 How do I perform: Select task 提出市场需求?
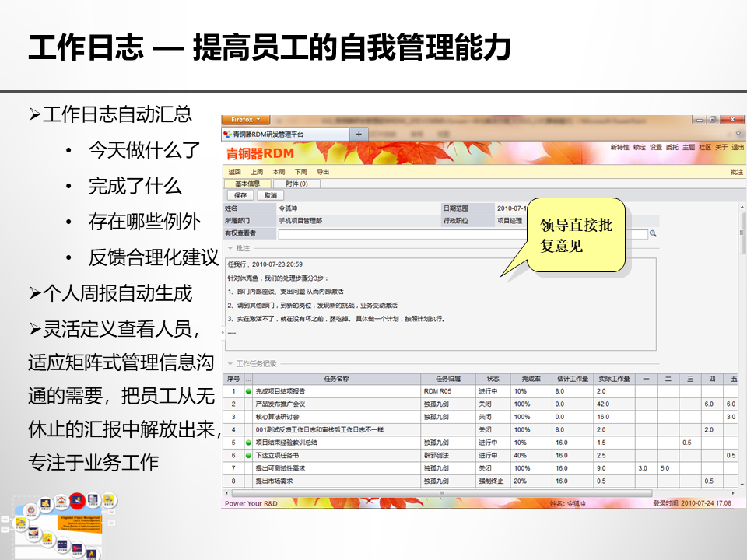click(x=480, y=481)
